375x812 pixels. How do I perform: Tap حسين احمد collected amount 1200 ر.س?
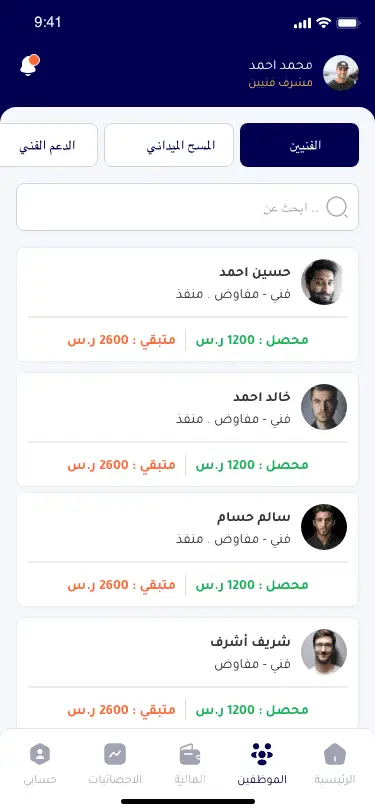pyautogui.click(x=252, y=340)
